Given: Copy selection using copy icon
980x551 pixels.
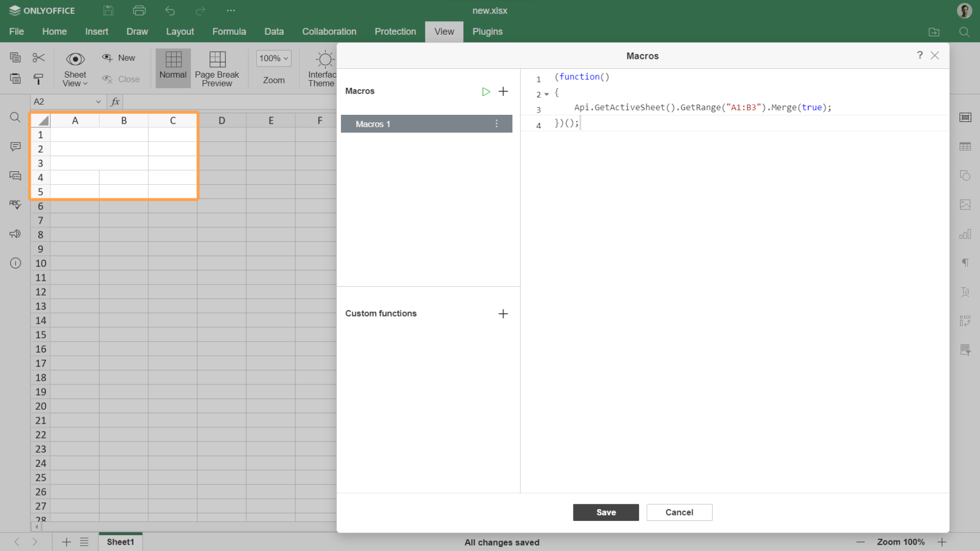Looking at the screenshot, I should pos(15,57).
